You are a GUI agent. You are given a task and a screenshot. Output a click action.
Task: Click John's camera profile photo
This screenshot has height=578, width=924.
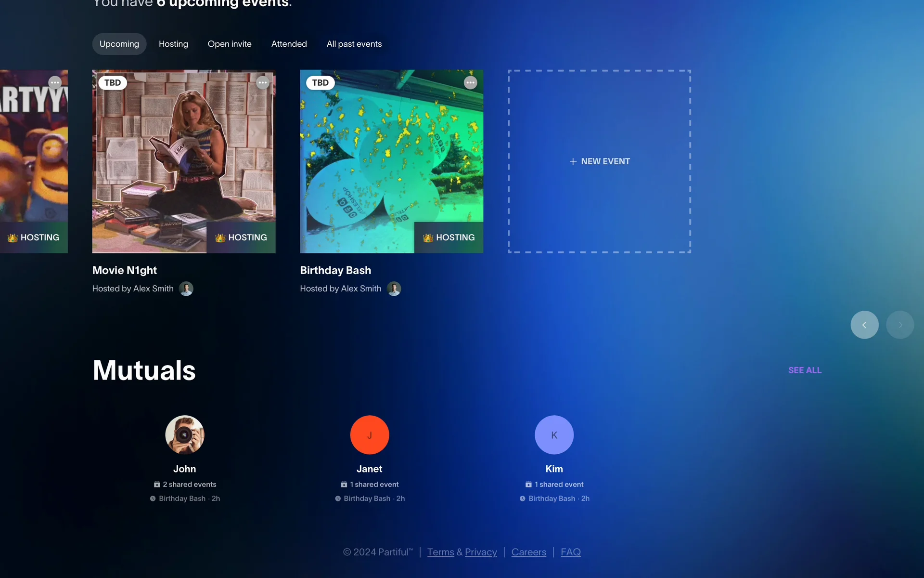coord(185,435)
